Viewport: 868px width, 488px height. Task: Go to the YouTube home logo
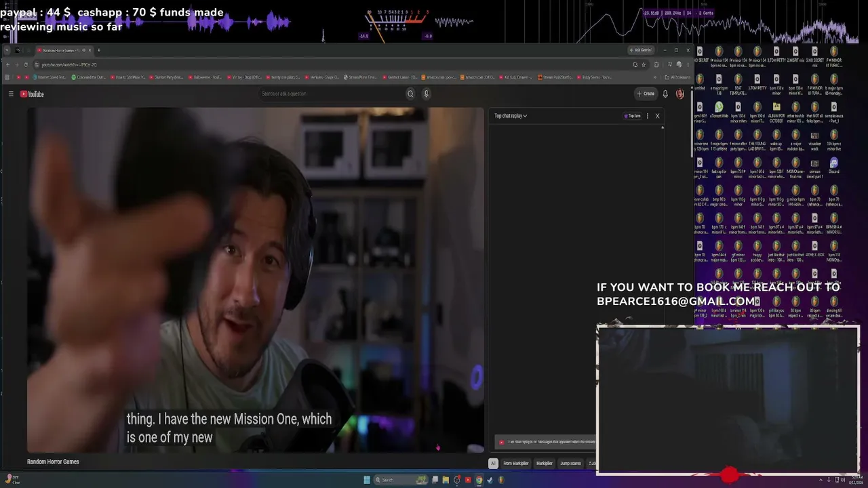coord(32,94)
